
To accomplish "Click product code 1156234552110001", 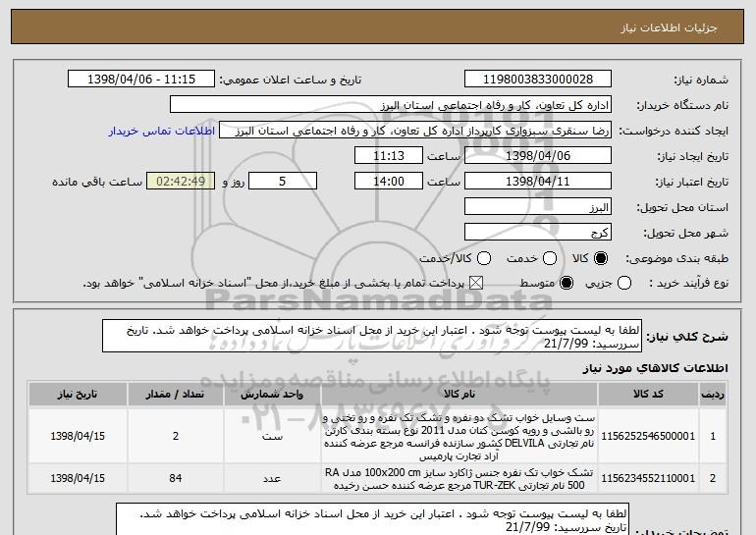I will tap(648, 479).
